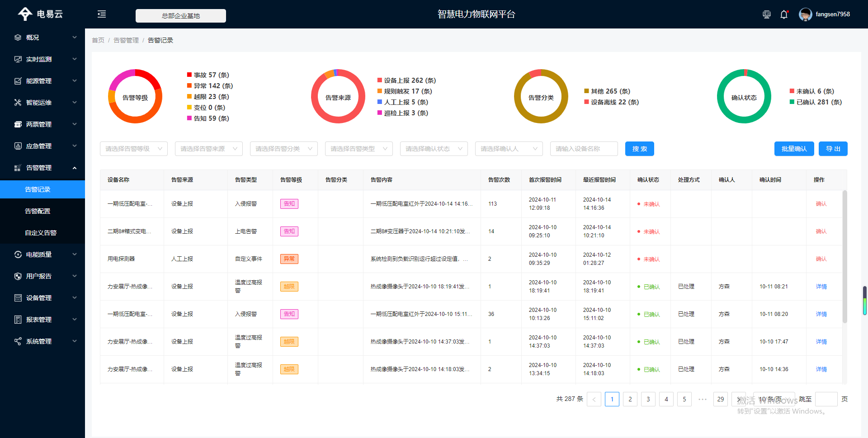
Task: Click the 概况 layers icon in sidebar
Action: click(x=18, y=38)
